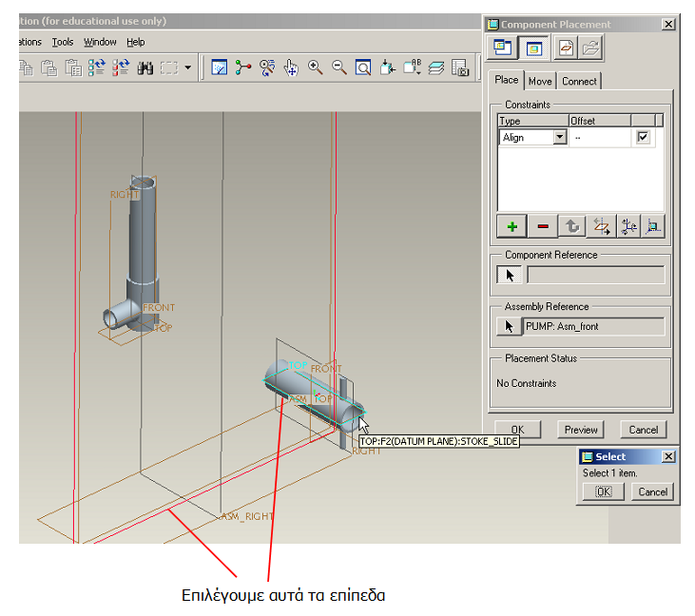Click OK in Component Placement dialog
695x616 pixels.
point(518,430)
